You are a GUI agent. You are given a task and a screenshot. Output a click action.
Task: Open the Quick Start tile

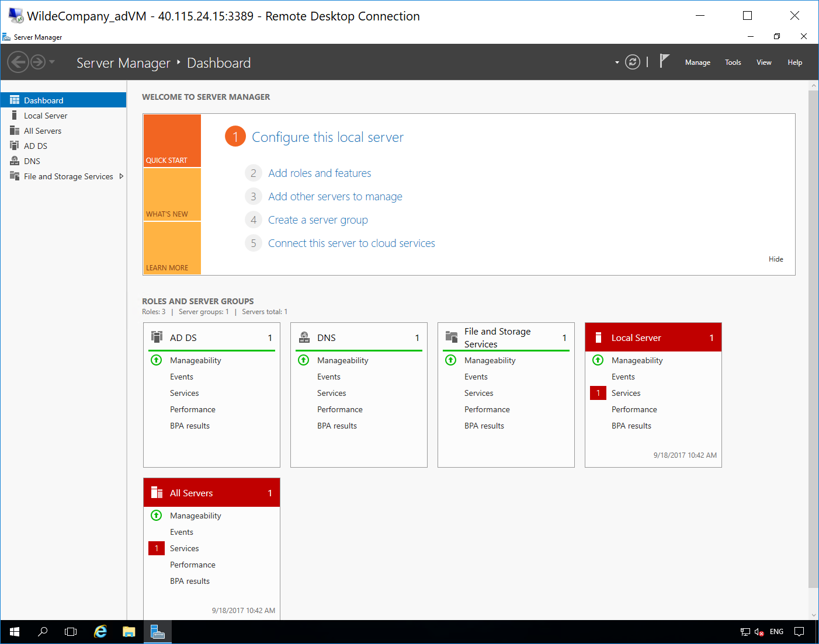[x=172, y=141]
